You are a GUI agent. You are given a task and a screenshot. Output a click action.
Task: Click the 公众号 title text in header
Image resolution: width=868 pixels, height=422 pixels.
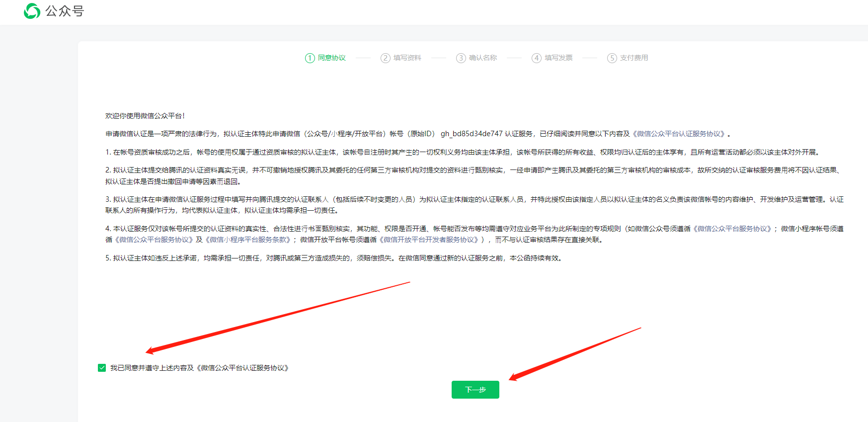[x=65, y=11]
